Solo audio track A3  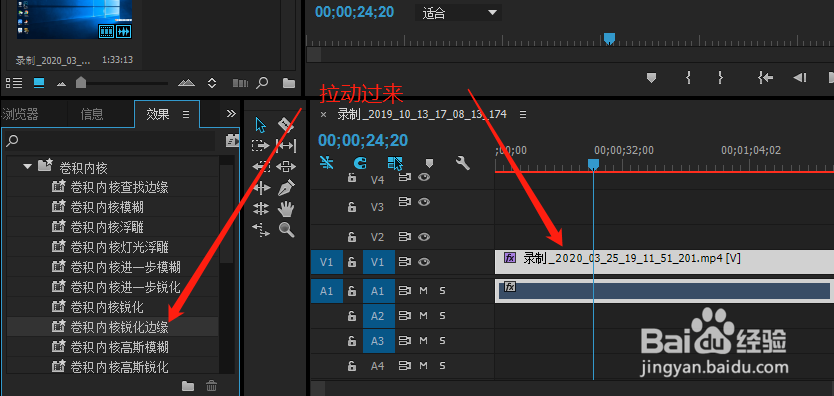442,341
